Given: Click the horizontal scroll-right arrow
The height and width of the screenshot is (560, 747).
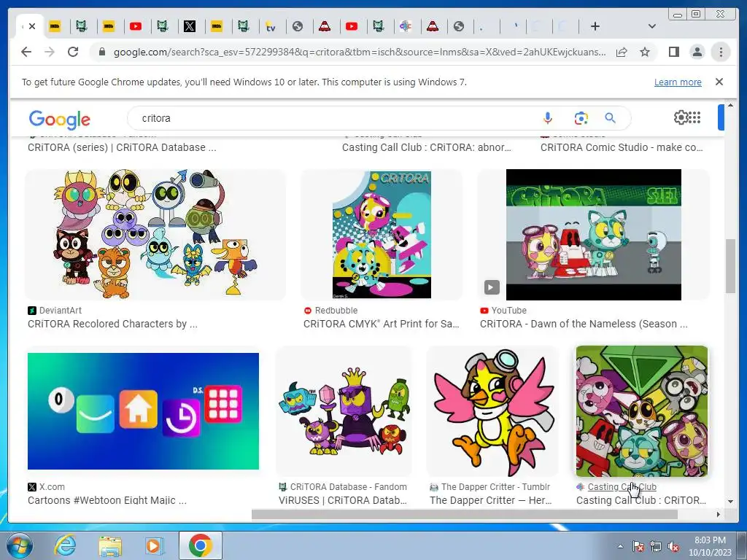Looking at the screenshot, I should click(x=719, y=514).
